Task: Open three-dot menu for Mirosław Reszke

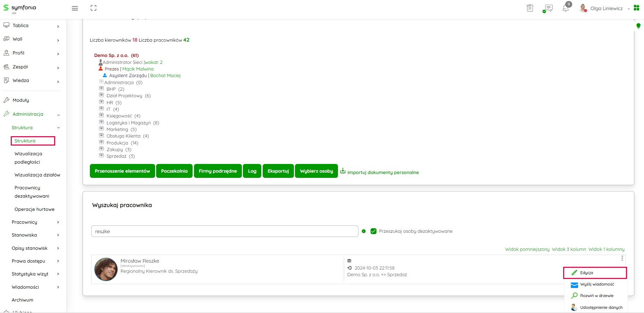Action: coord(622,258)
